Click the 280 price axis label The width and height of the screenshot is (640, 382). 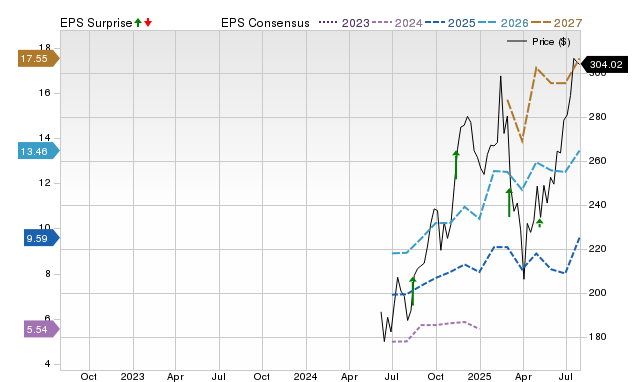pos(597,117)
